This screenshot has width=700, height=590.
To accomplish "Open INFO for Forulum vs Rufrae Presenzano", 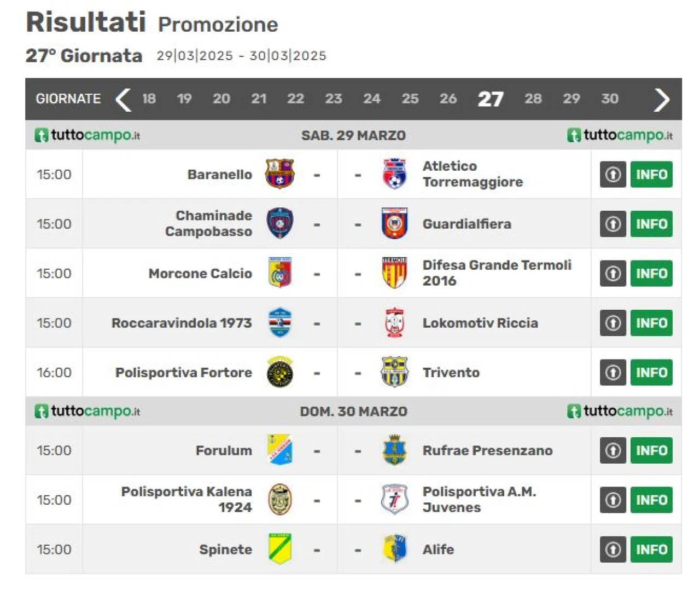I will pyautogui.click(x=651, y=450).
